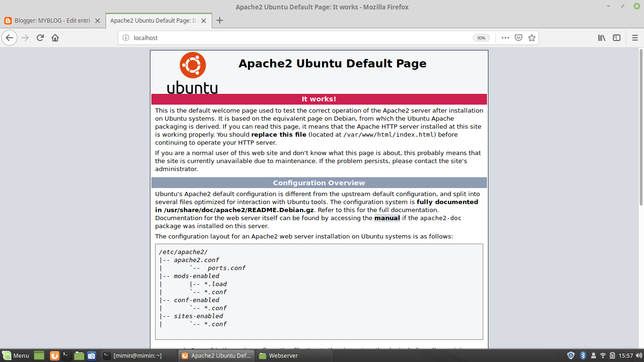Switch to the Blogger MYBLOG tab
The height and width of the screenshot is (362, 644).
(x=51, y=21)
